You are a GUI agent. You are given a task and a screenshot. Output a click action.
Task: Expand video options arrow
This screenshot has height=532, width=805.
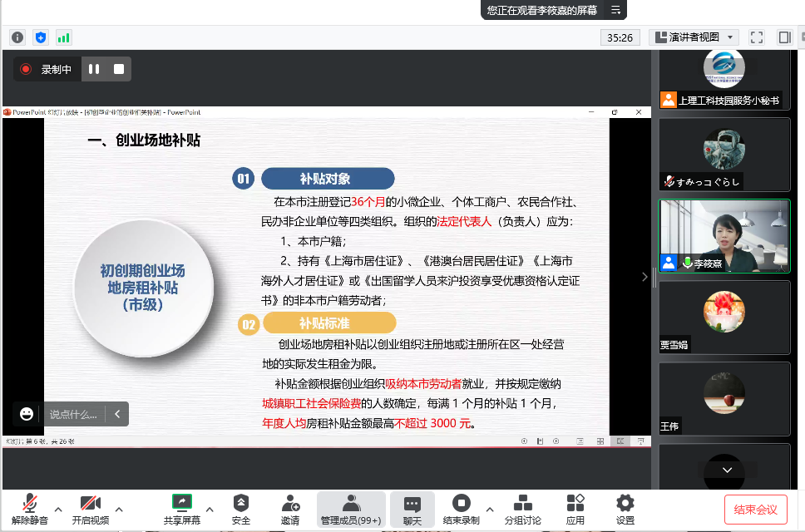pos(119,510)
